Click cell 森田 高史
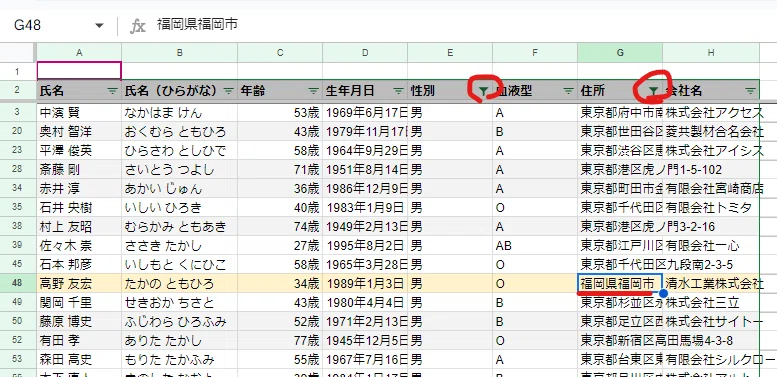The image size is (777, 377). tap(79, 360)
